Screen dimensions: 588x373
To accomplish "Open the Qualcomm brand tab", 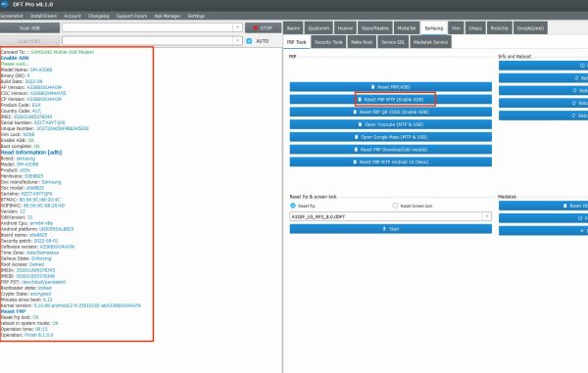I will pos(318,28).
